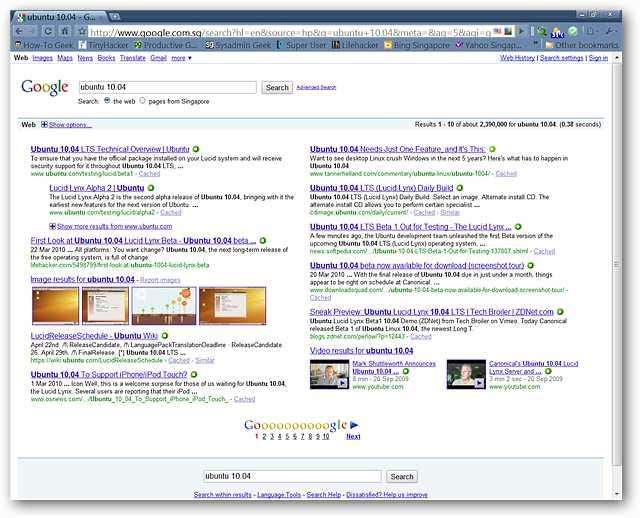Open a new tab with the plus button
The height and width of the screenshot is (518, 640).
click(115, 17)
